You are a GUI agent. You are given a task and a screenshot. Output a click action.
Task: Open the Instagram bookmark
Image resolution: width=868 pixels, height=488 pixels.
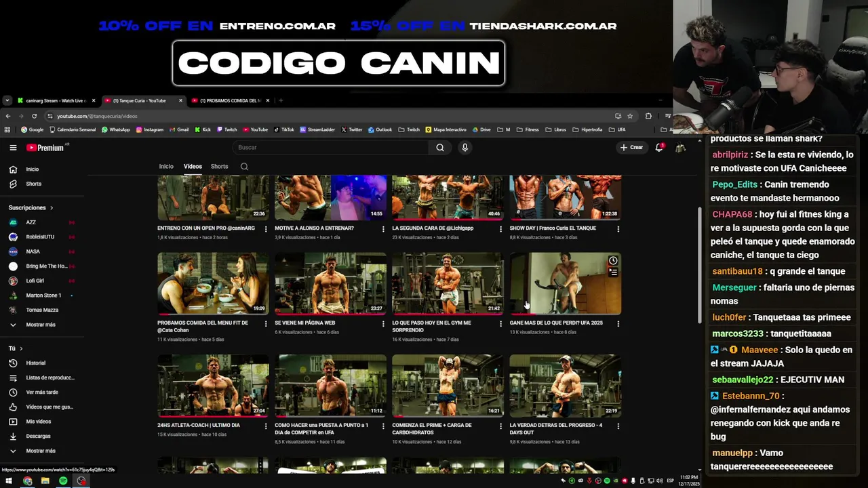(149, 129)
